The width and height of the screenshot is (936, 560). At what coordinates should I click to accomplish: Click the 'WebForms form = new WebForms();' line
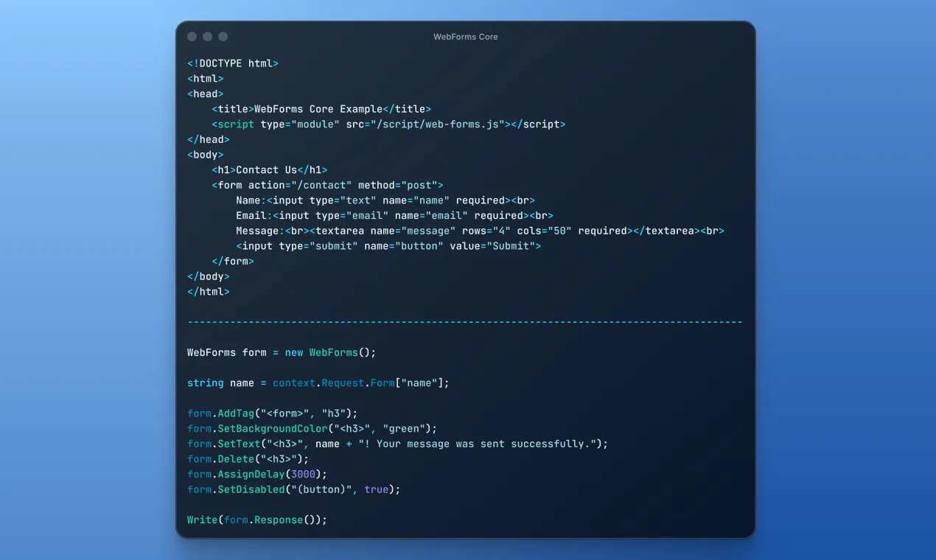tap(282, 353)
